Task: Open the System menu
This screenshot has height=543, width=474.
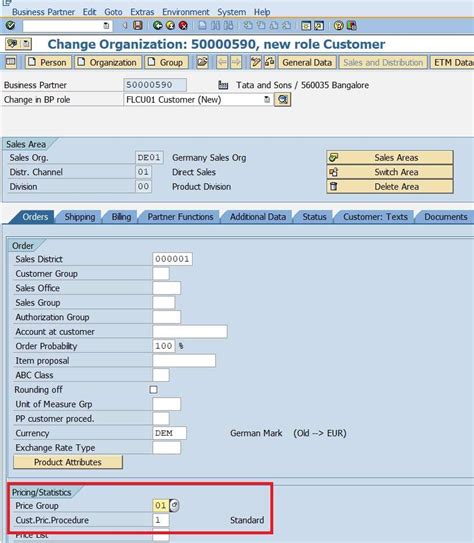Action: [232, 12]
